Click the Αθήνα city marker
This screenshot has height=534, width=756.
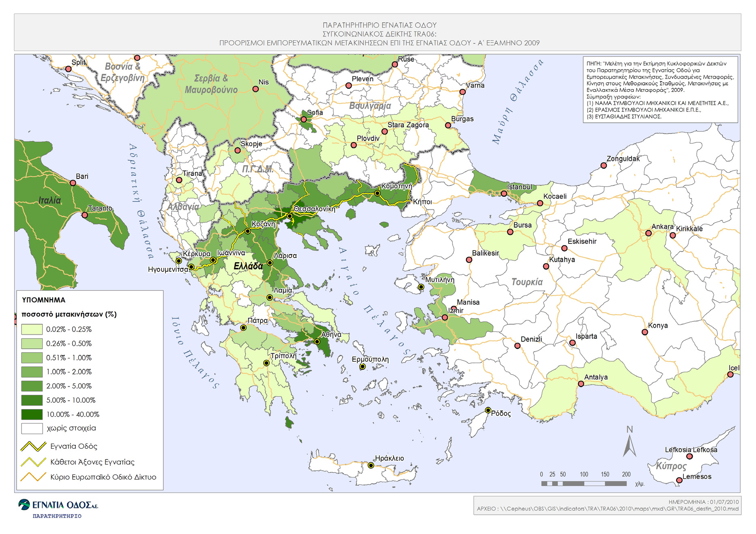click(317, 342)
